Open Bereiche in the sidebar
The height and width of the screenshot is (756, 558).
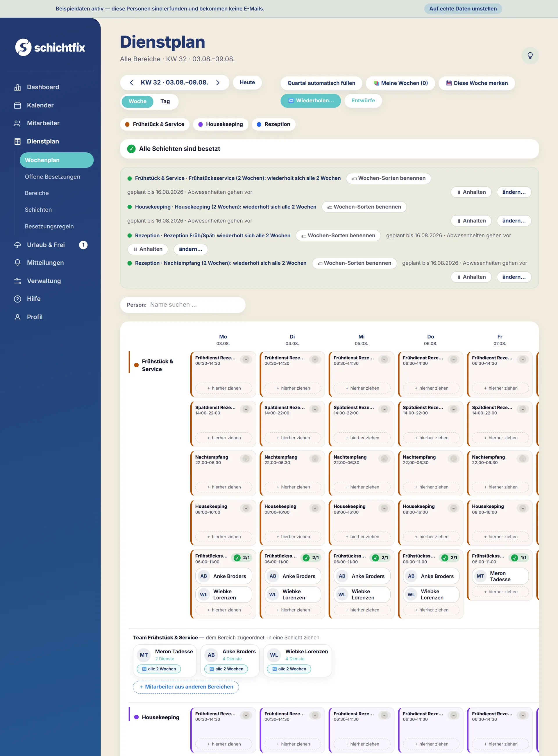pos(37,193)
